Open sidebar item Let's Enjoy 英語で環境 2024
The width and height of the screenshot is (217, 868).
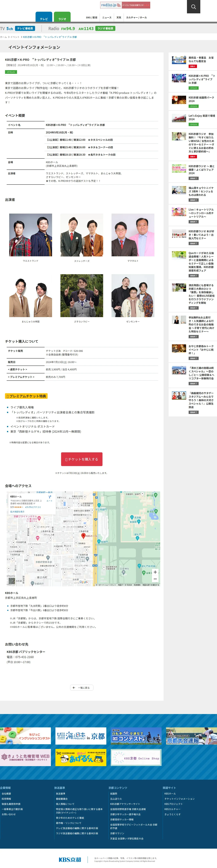click(x=193, y=119)
